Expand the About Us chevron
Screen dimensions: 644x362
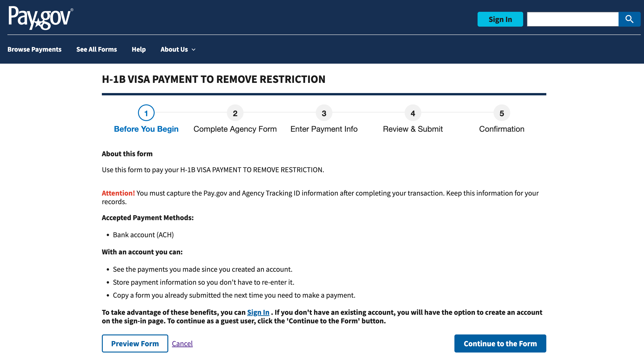click(x=194, y=50)
